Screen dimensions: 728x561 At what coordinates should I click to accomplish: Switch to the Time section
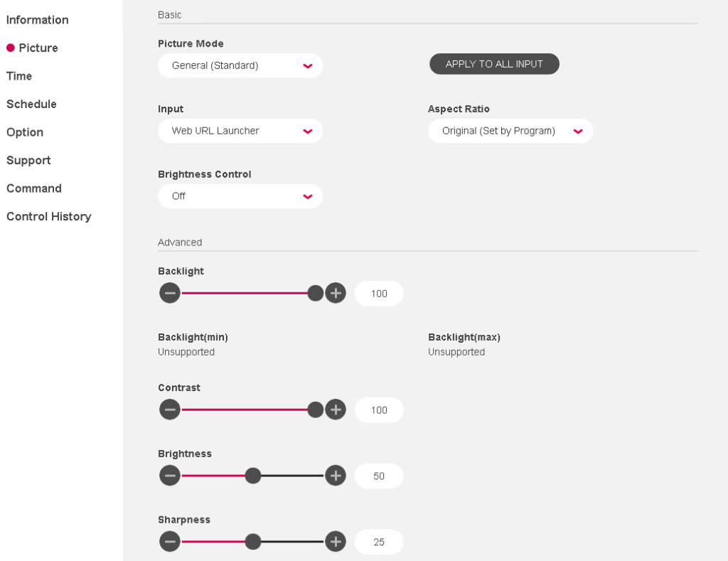tap(18, 76)
